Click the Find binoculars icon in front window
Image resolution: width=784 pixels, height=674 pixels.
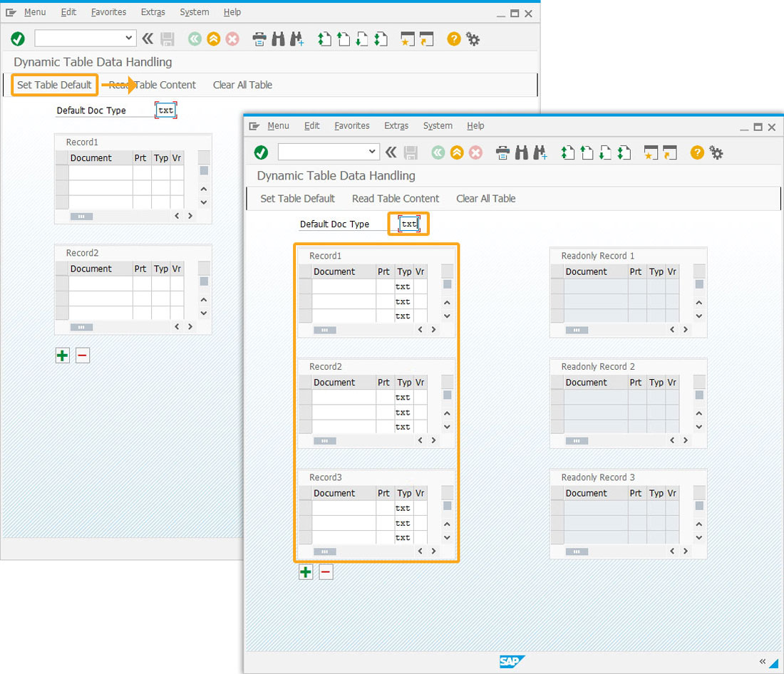click(x=522, y=152)
